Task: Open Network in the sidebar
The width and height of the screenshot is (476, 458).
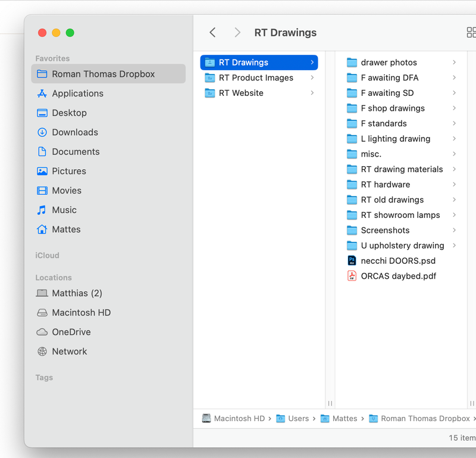Action: click(x=69, y=351)
